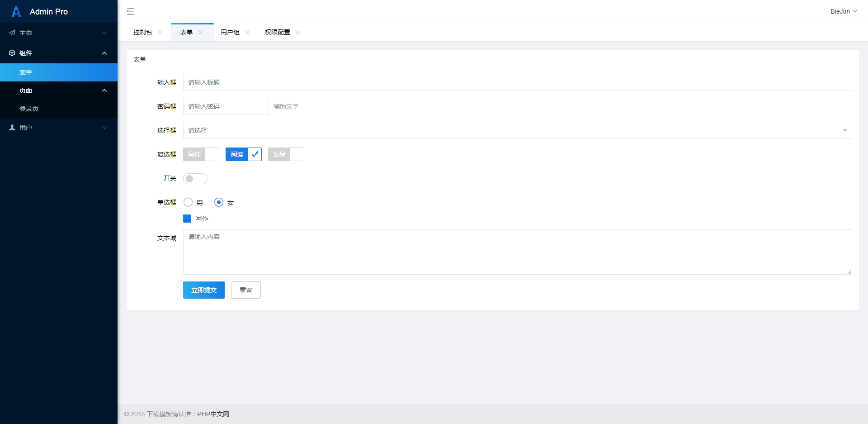Collapse sidebar with the menu fold icon
Image resolution: width=868 pixels, height=424 pixels.
pos(131,11)
